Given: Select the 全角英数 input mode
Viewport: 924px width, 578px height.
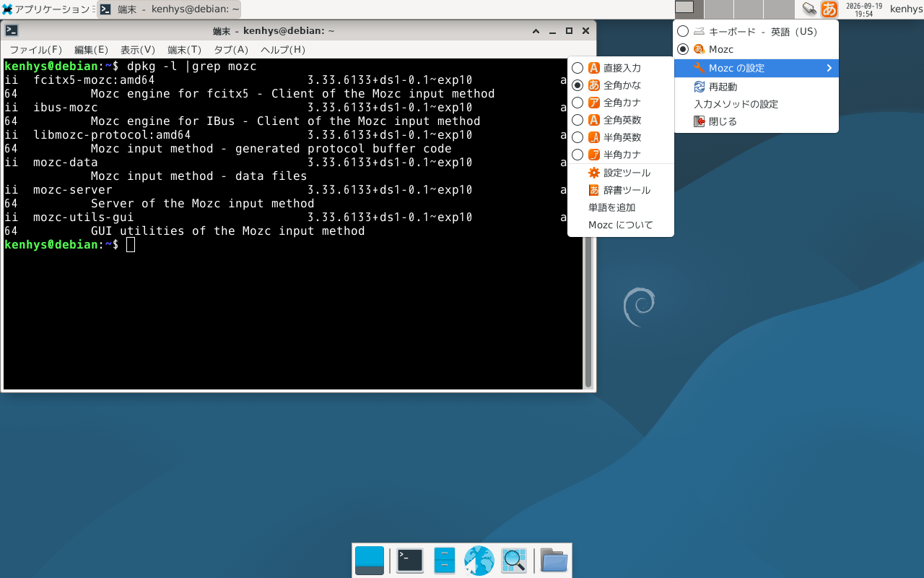Looking at the screenshot, I should point(621,120).
